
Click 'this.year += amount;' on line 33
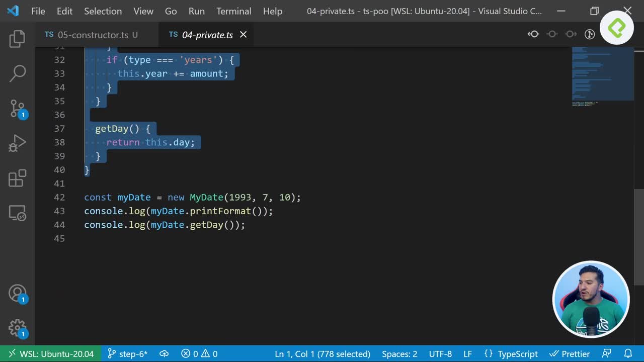pos(173,73)
